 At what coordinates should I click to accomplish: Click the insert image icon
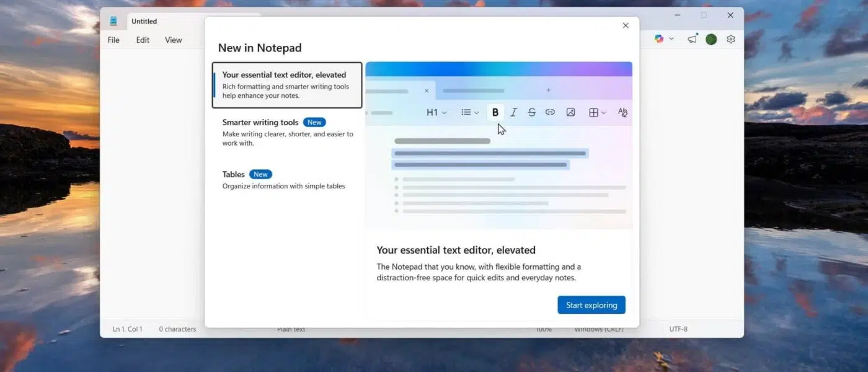point(570,112)
